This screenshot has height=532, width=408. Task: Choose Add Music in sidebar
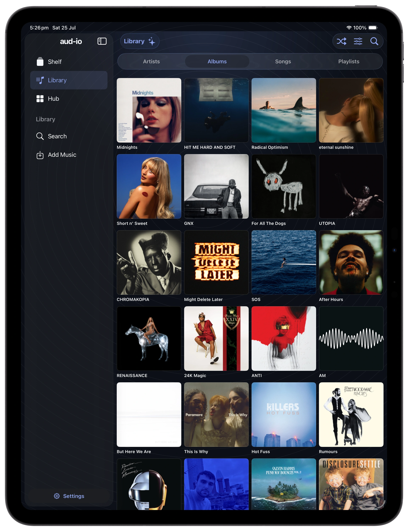click(69, 155)
